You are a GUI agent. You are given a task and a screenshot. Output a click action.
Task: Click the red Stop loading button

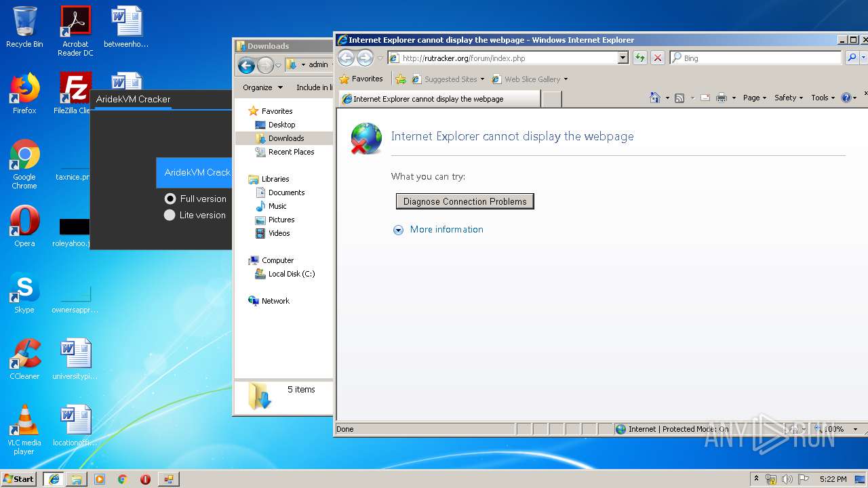(x=657, y=58)
